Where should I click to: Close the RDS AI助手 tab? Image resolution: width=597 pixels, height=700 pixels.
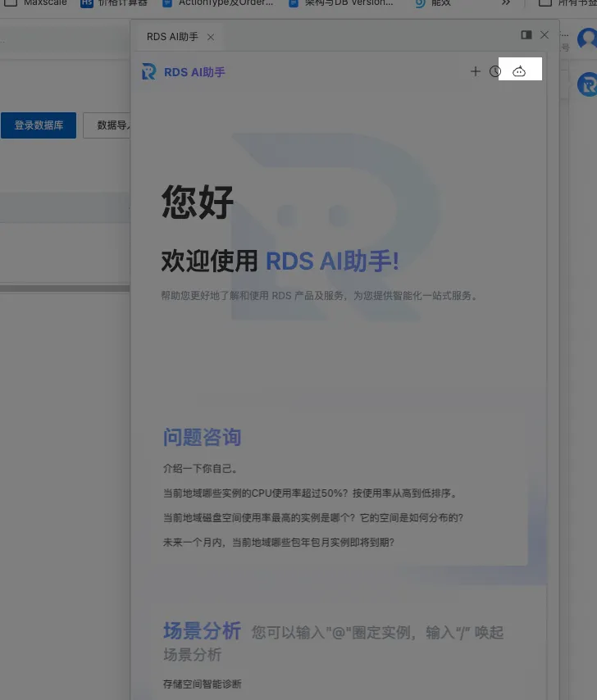coord(211,37)
